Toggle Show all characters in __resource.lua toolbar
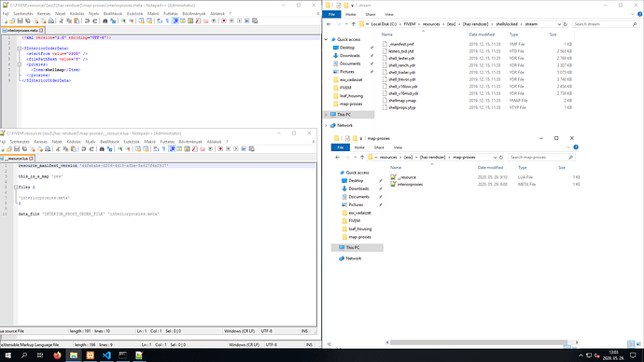Screen dimensions: 644x362 tap(164, 149)
